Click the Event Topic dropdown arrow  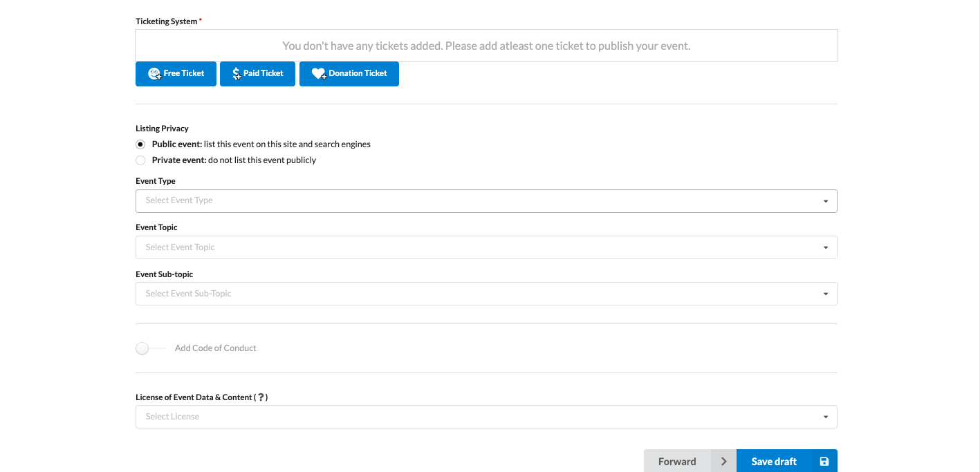click(826, 247)
